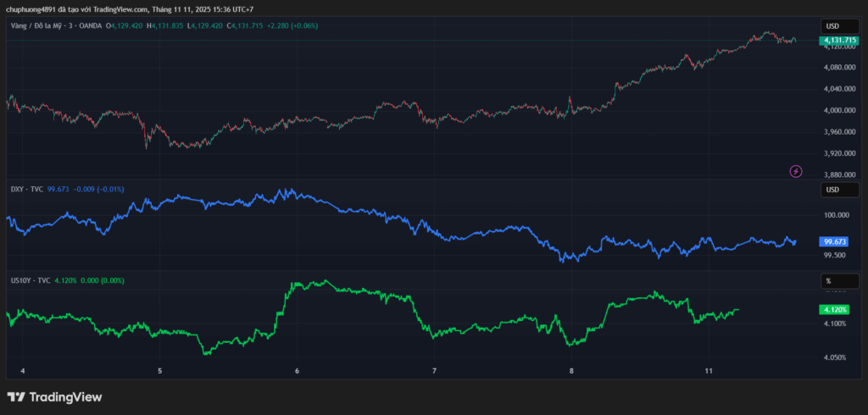Click the green 4,131.715 gold price label
Viewport: 868px width, 415px height.
[x=837, y=41]
